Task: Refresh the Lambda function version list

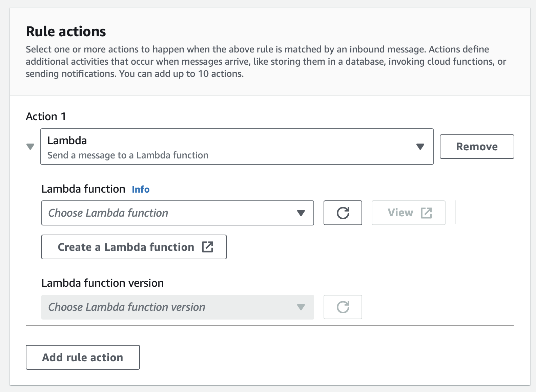Action: pos(343,307)
